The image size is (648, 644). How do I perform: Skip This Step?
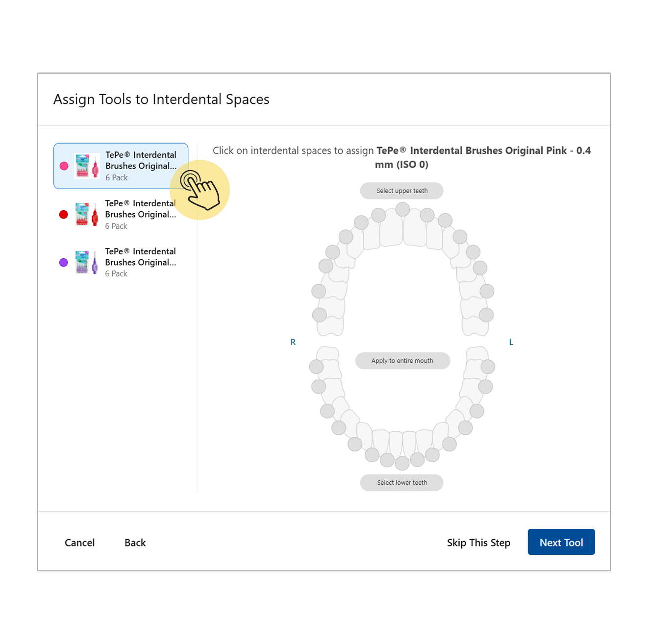(x=478, y=543)
